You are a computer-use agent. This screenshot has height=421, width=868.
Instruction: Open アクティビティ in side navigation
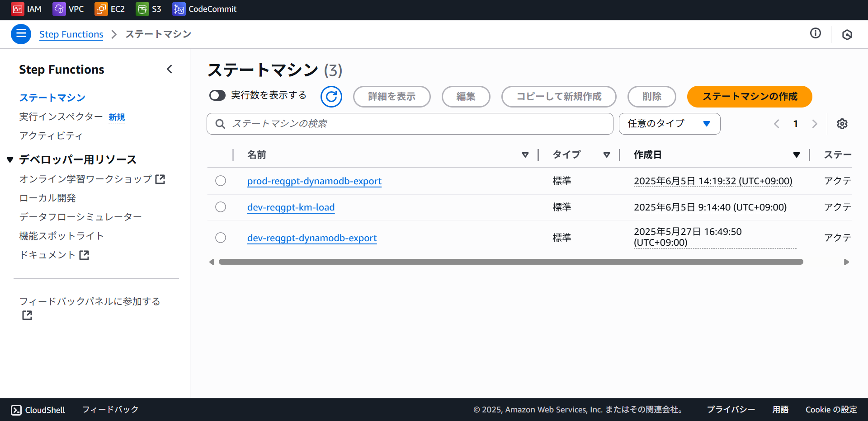(x=51, y=136)
